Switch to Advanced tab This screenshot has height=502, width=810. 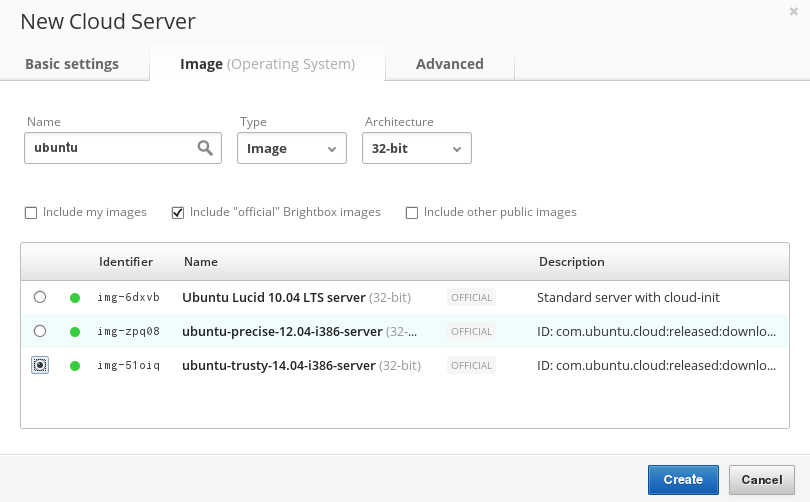coord(450,64)
